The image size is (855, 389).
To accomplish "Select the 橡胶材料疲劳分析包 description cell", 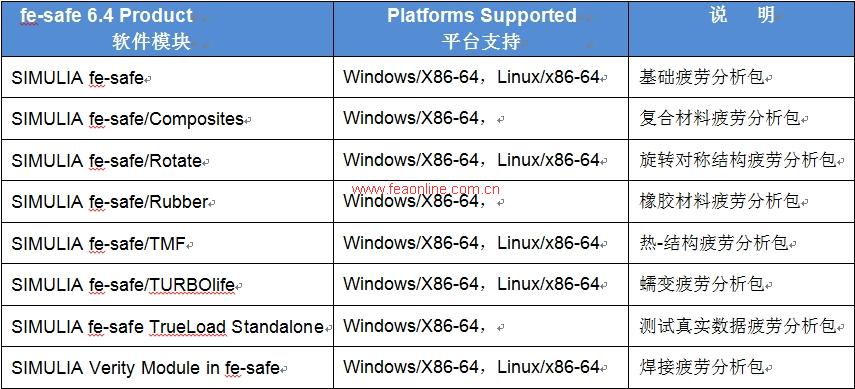I will (742, 202).
